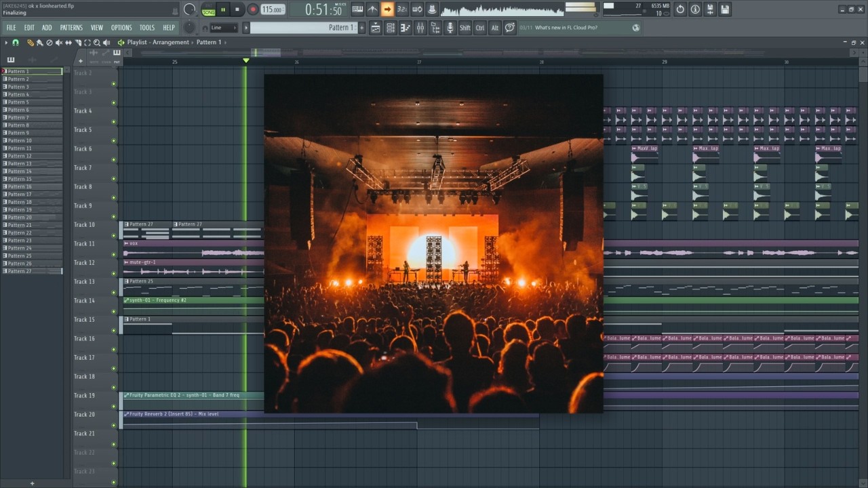Toggle the metronome icon
868x488 pixels.
point(372,9)
